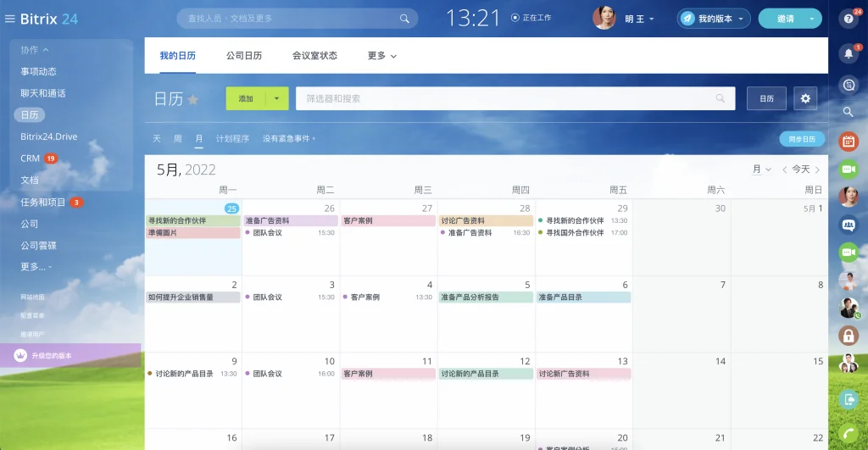Viewport: 868px width, 450px height.
Task: Open the notifications bell icon
Action: (x=848, y=53)
